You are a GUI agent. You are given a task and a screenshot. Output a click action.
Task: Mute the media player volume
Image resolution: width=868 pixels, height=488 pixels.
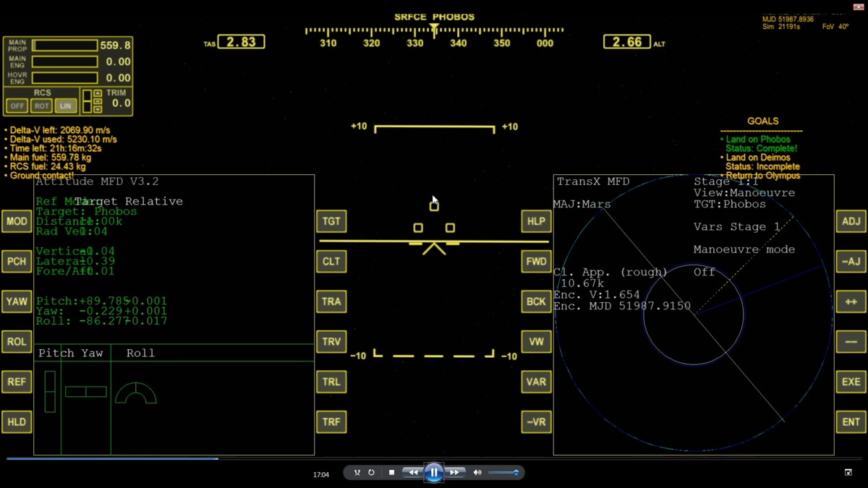tap(477, 473)
